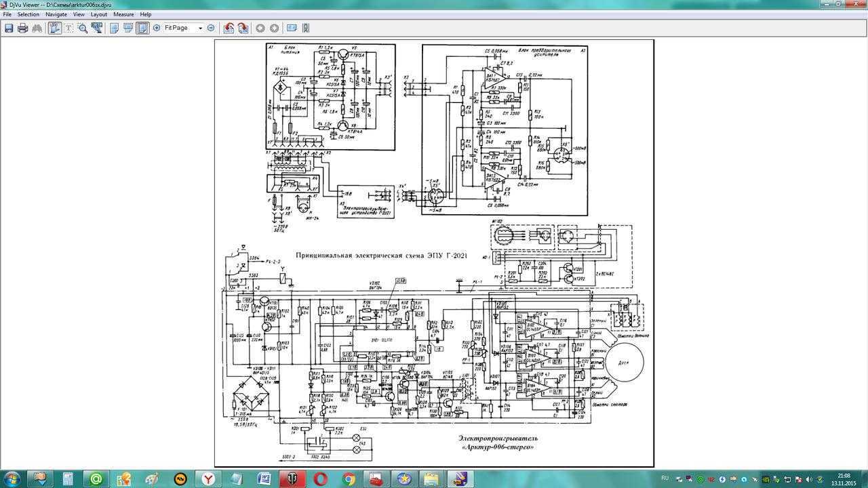Switch to the DjVu Viewer taskbar button
868x488 pixels.
pos(460,479)
